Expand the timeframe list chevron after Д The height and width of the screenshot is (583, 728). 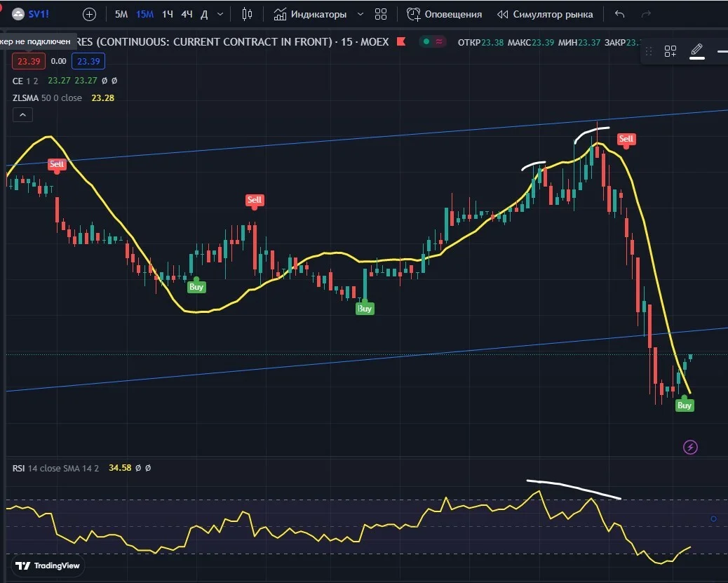point(220,15)
